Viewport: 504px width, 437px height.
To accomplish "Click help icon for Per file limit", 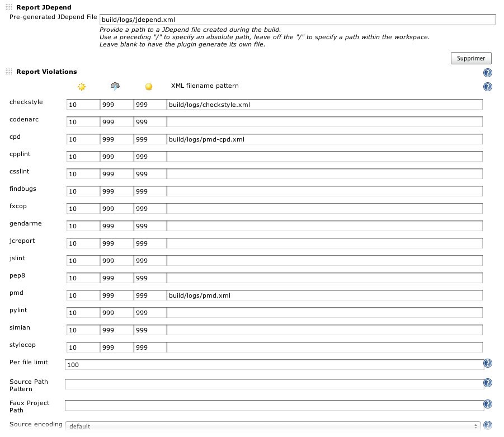I will pos(487,364).
